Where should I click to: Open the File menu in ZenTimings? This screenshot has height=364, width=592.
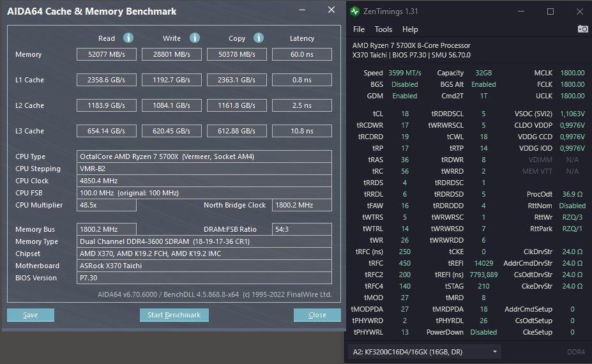359,29
